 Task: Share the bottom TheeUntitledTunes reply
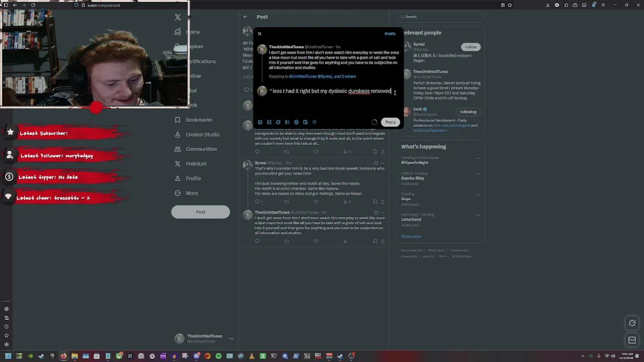click(x=382, y=241)
